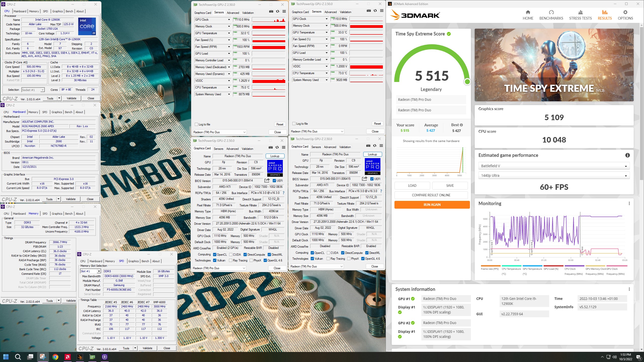Click BIOS export share icon in bottom-right GPU-Z
Viewport: 644px width, 362px height.
365,179
